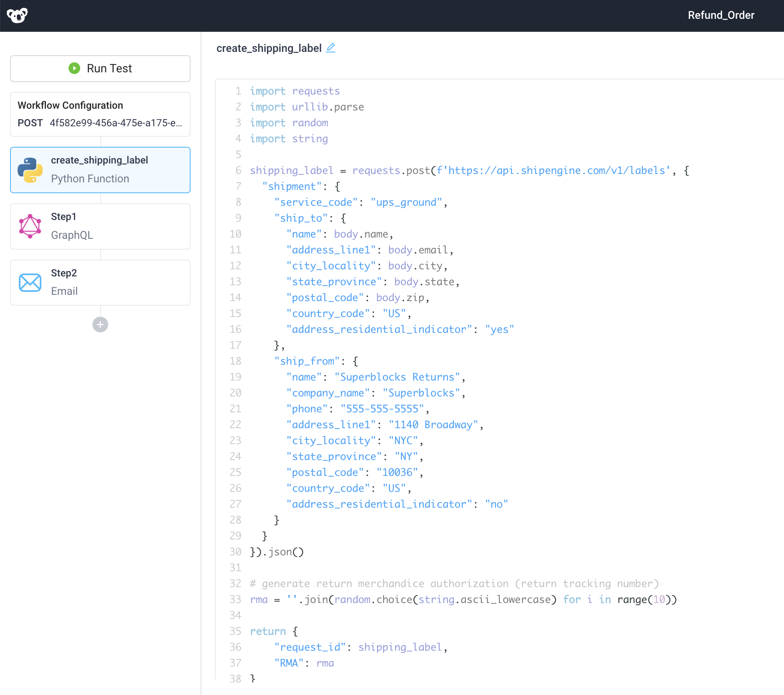
Task: Click the GraphQL icon on Step1
Action: [x=30, y=226]
